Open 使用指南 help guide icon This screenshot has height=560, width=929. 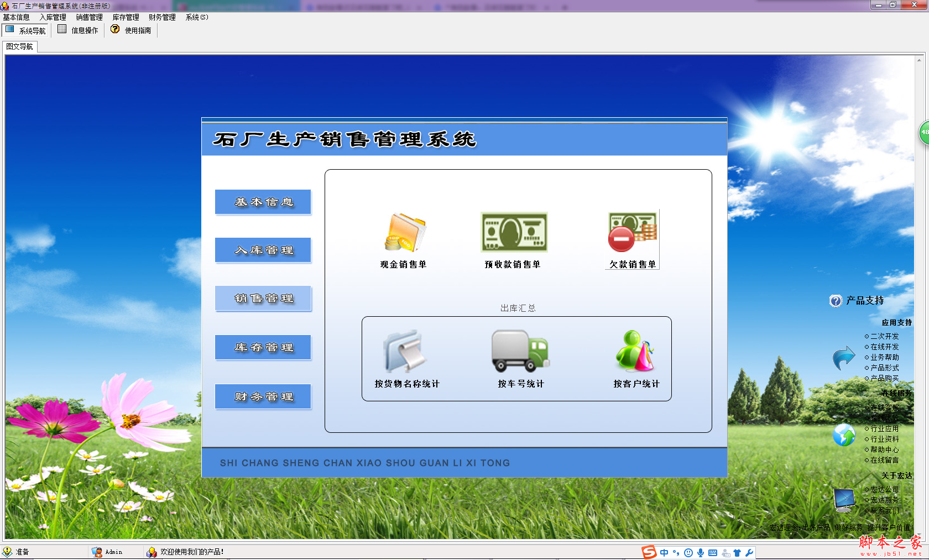click(x=131, y=30)
